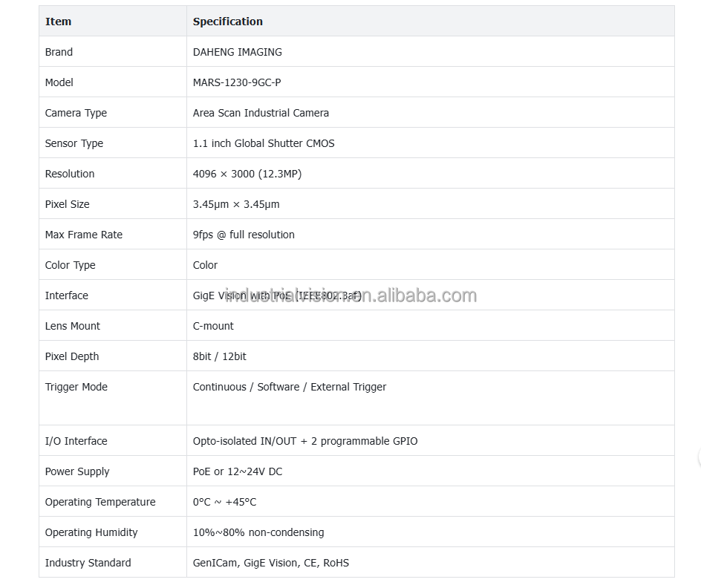The image size is (701, 588).
Task: Select the '8bit / 12bit' value
Action: coord(220,356)
